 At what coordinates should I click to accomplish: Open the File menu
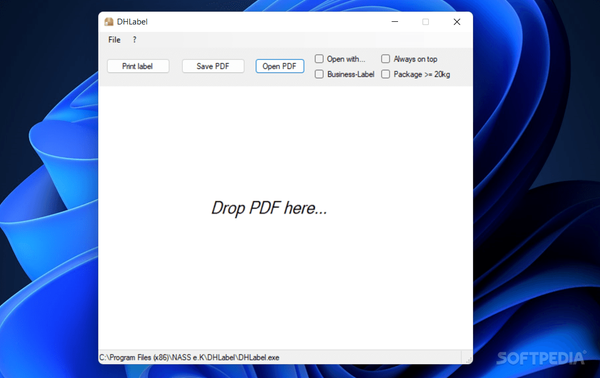click(x=114, y=40)
